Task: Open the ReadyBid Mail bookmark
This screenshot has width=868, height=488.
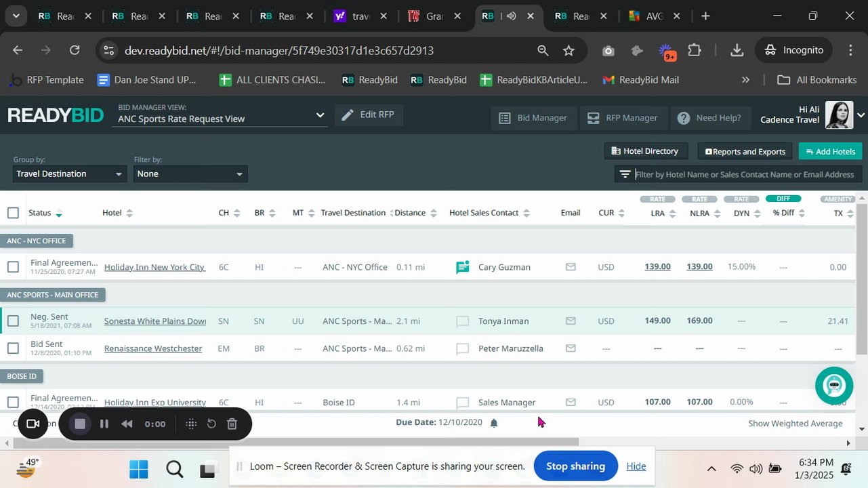Action: tap(640, 80)
